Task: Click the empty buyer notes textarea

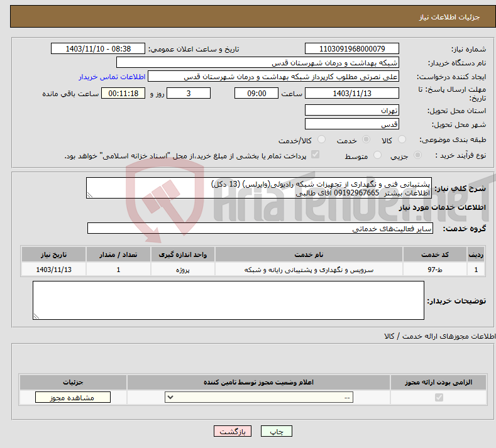Action: (228, 300)
